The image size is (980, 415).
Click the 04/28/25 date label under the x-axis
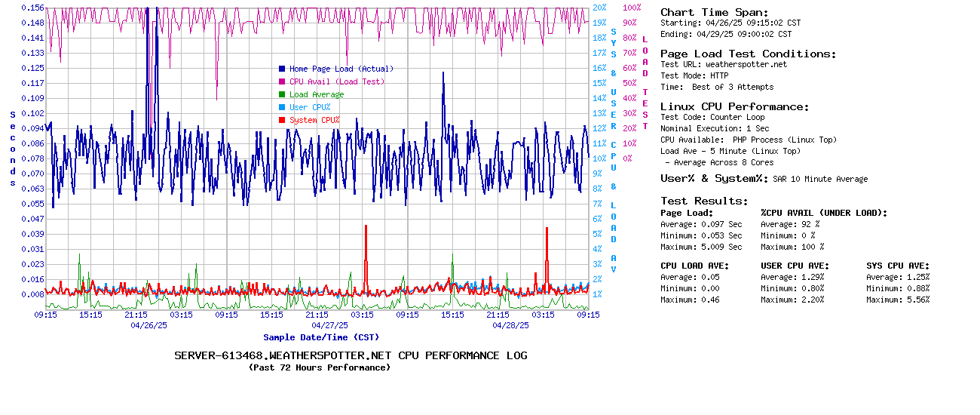[510, 325]
